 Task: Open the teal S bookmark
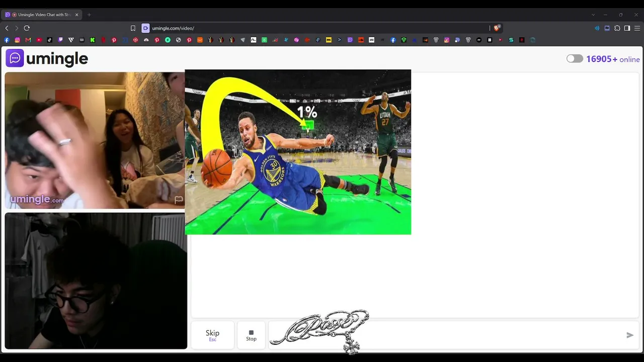511,40
